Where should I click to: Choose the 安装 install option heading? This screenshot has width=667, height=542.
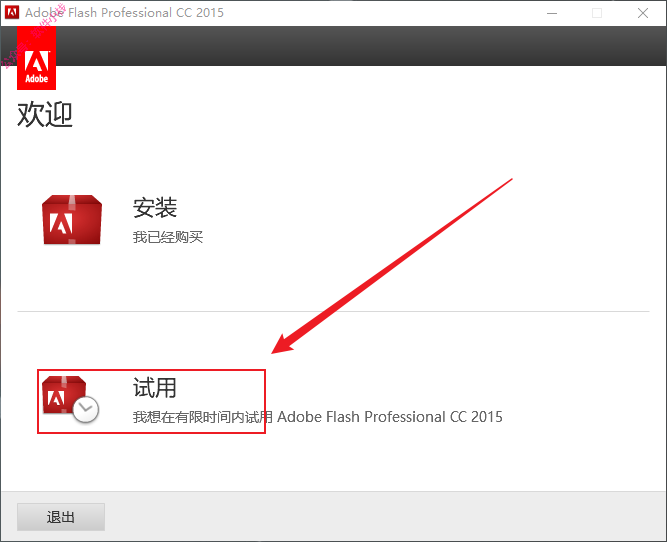155,208
